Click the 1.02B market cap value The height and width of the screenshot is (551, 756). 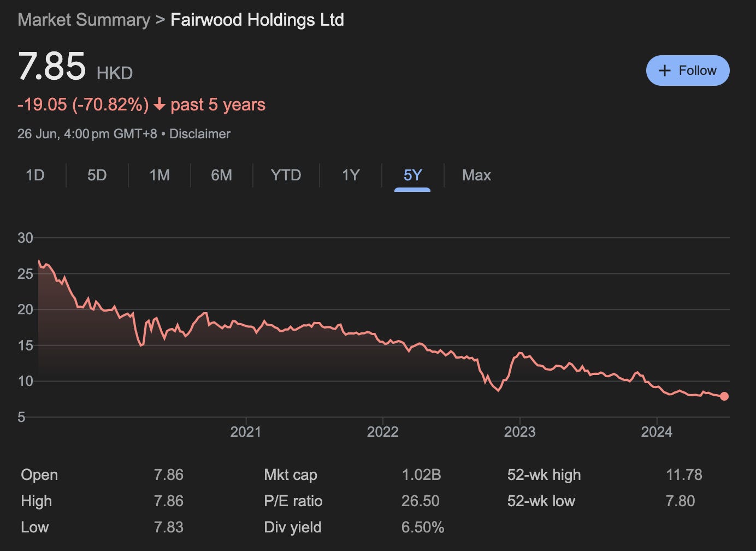point(421,474)
